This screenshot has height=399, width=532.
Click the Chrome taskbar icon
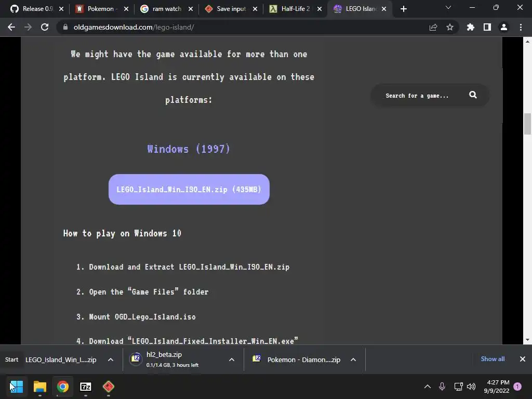coord(63,387)
